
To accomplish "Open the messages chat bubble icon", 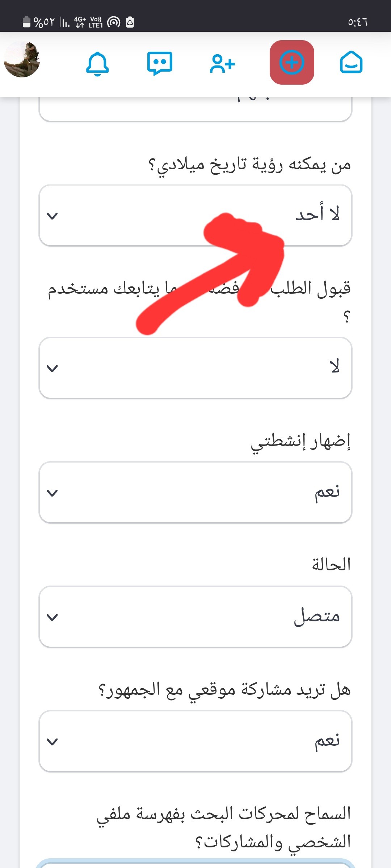I will tap(160, 63).
